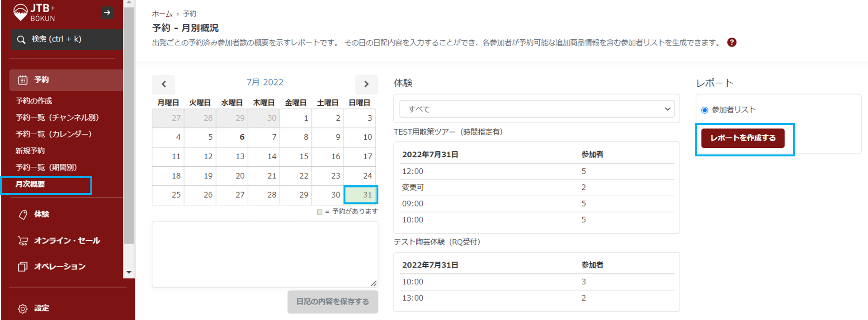Open 予約の作成 in the sidebar
Viewport: 868px width, 320px height.
[34, 101]
